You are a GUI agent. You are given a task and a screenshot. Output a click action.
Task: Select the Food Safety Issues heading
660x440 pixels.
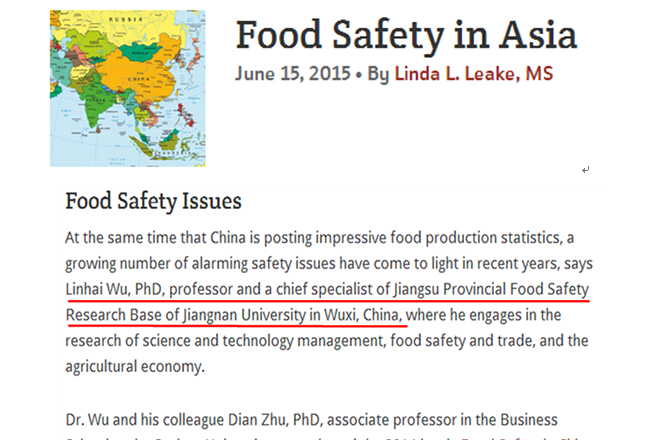(153, 201)
